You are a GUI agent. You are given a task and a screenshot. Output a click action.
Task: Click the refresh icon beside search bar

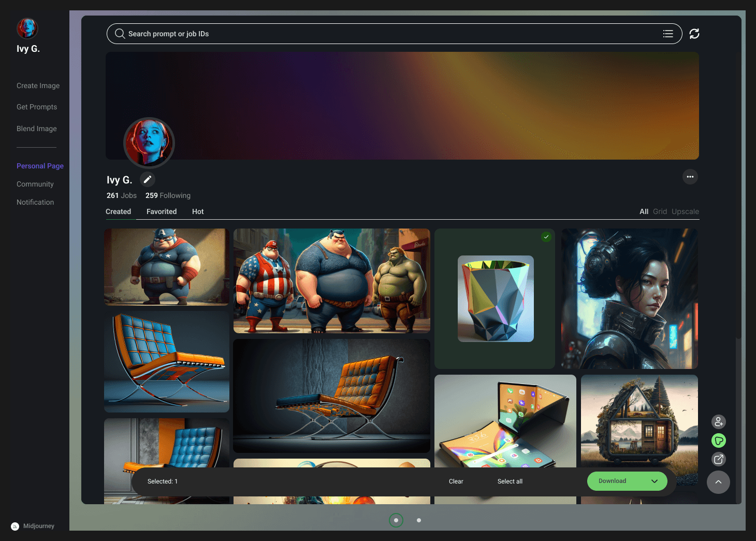(694, 34)
